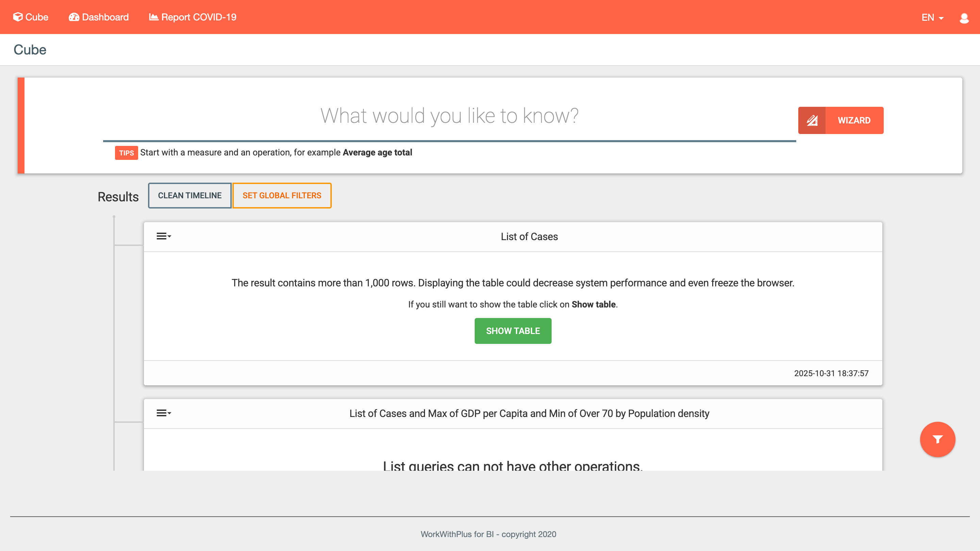Expand the EN language dropdown

pyautogui.click(x=932, y=17)
